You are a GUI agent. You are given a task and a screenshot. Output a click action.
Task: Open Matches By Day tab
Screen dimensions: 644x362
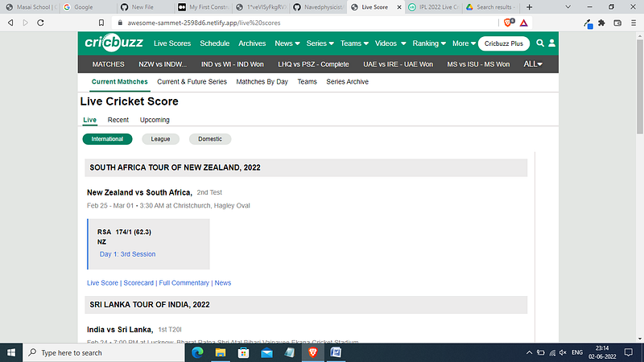(x=262, y=82)
